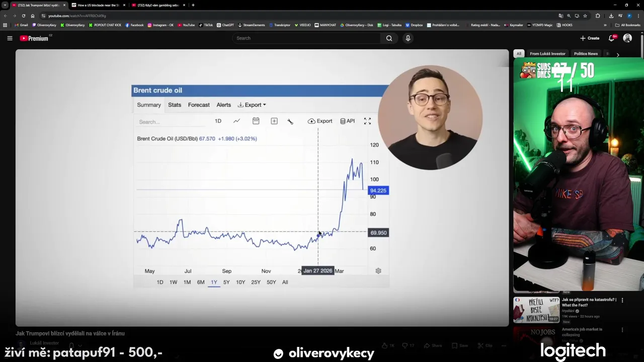Go forward with browser forward arrow
This screenshot has width=644, height=362.
[x=15, y=16]
